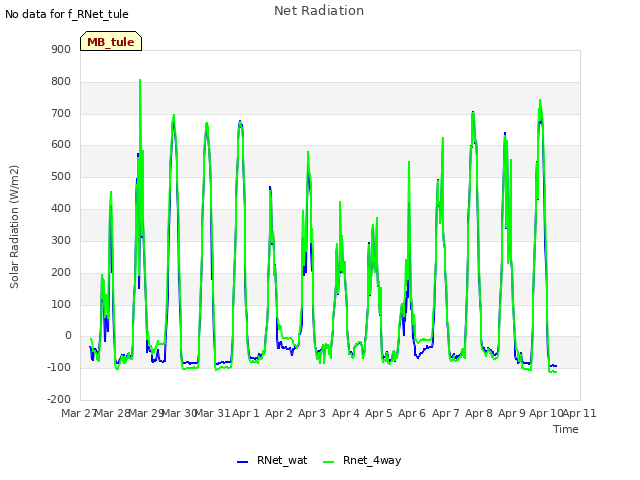640x480 pixels.
Task: Click the Apr 3 x-axis label
Action: point(312,413)
